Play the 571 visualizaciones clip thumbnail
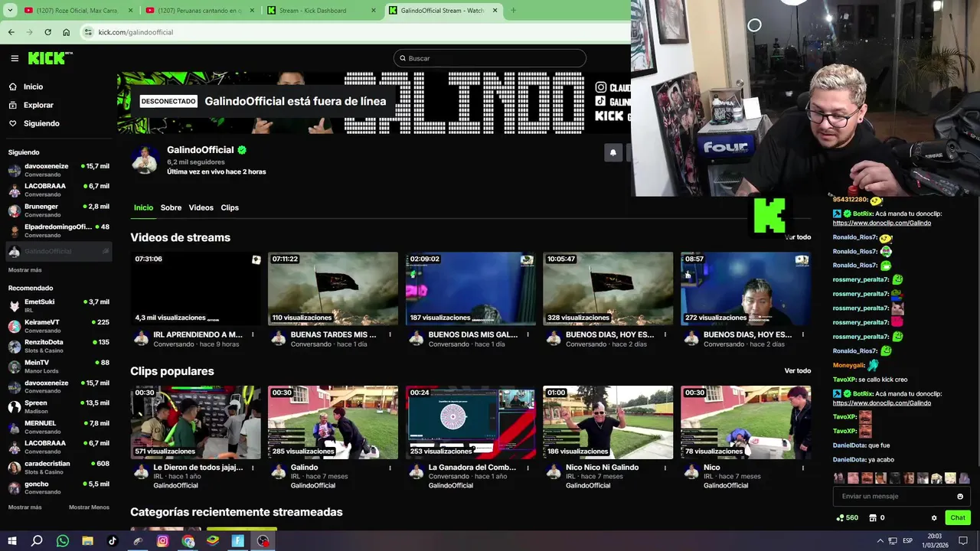 tap(195, 422)
